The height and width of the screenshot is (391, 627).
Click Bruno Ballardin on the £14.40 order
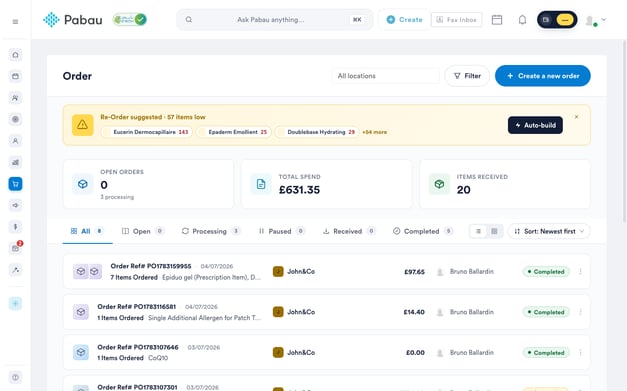[x=465, y=312]
